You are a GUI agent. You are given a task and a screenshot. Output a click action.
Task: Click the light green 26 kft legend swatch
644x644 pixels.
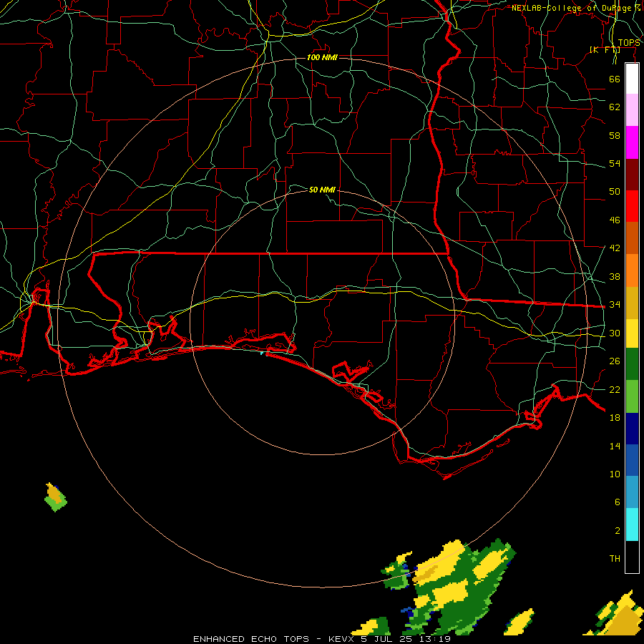tap(632, 396)
